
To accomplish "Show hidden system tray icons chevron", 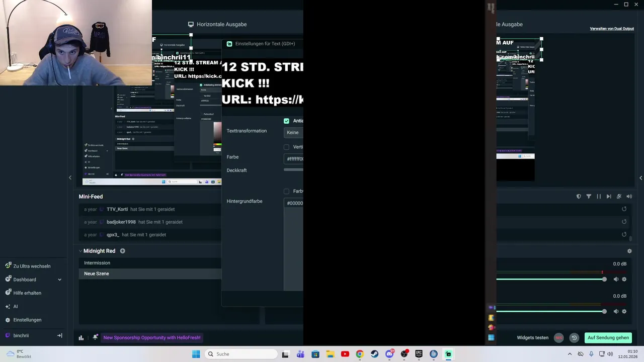I will click(570, 354).
